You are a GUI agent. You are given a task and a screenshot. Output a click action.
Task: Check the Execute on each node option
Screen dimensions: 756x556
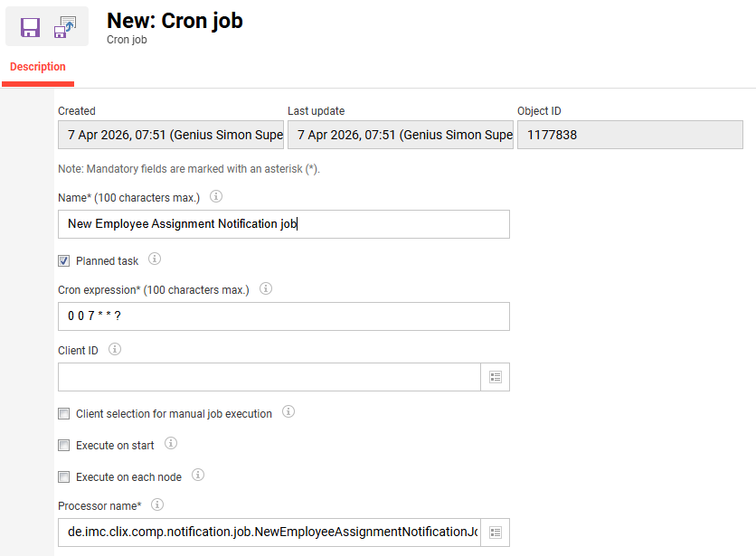(64, 476)
